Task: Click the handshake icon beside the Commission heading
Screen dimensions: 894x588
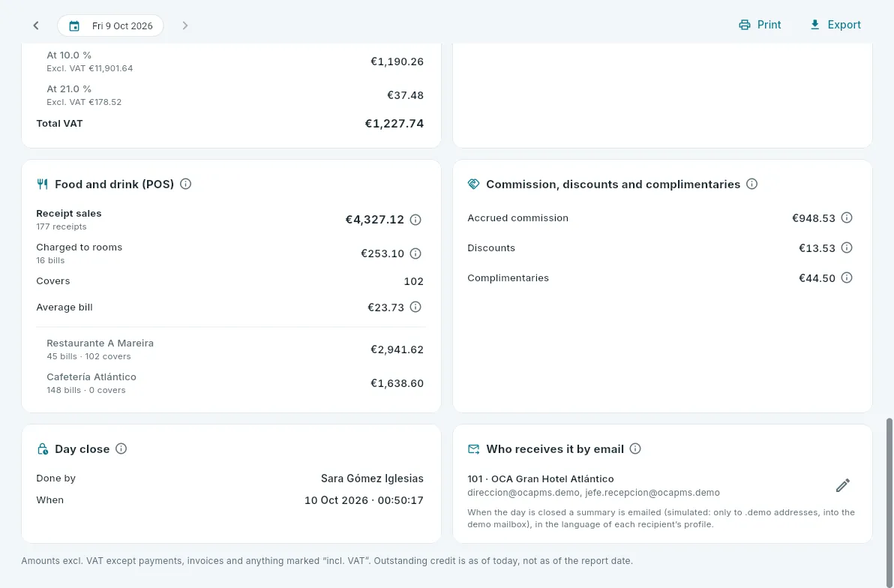Action: [x=473, y=184]
